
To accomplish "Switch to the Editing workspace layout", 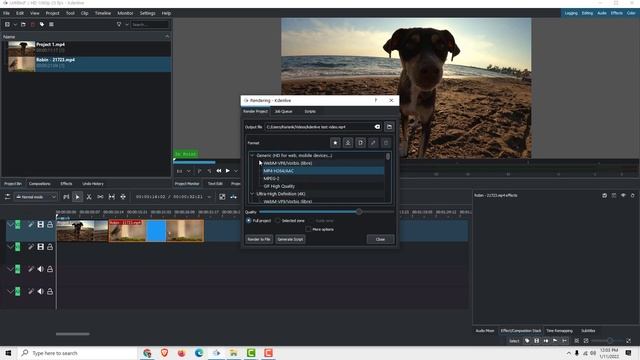I will point(587,13).
